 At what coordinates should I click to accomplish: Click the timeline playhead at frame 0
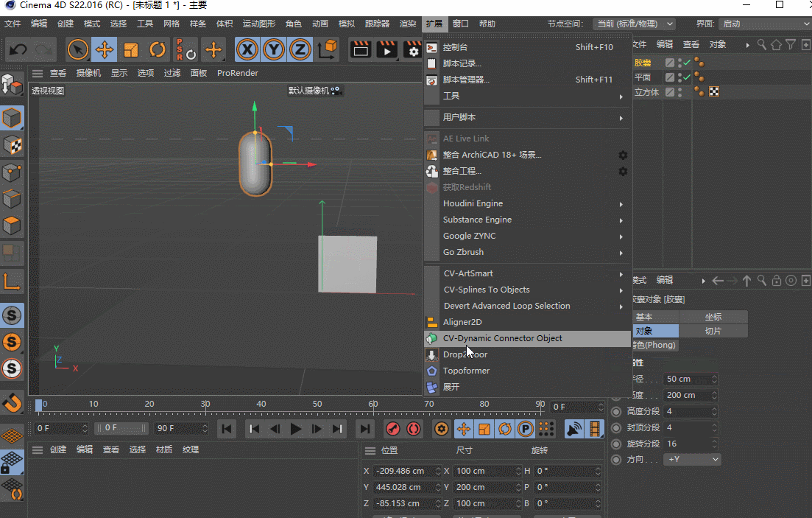39,405
